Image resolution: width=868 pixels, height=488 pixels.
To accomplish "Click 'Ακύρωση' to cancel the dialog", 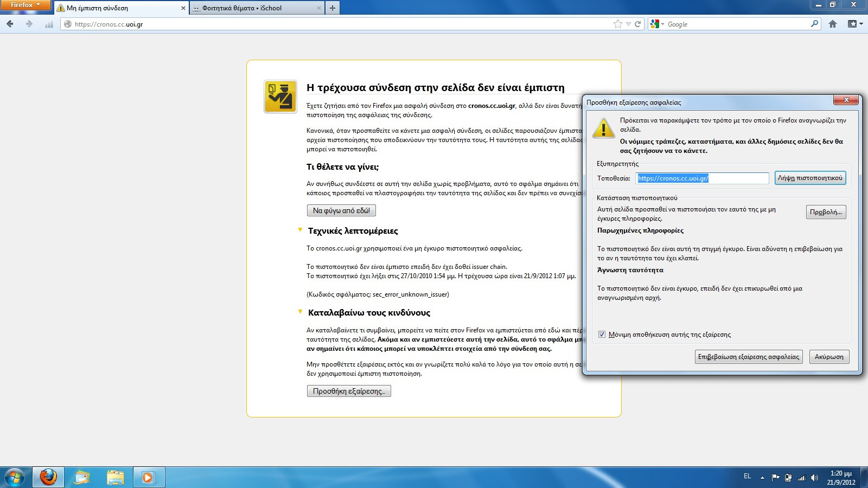I will click(x=829, y=357).
